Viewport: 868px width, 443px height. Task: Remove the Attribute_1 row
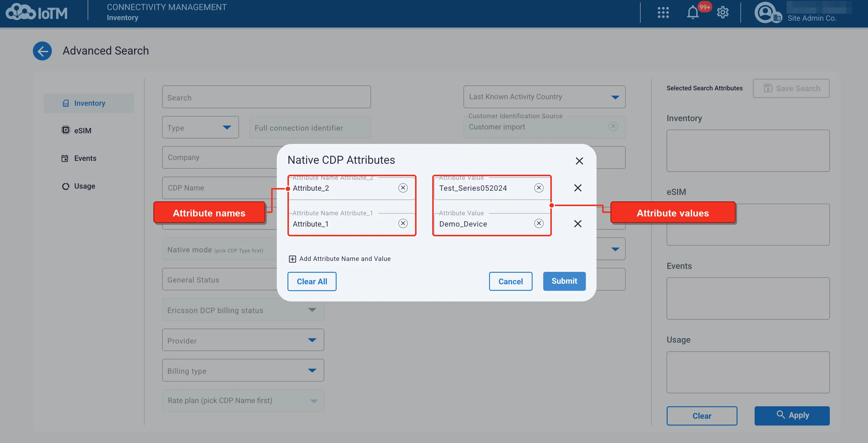click(x=578, y=224)
